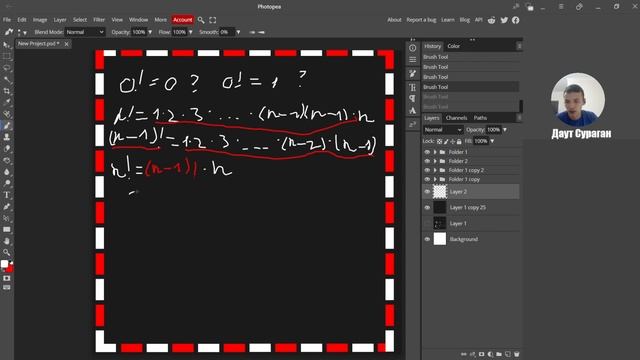Open the Paragraph side panel icon
The width and height of the screenshot is (640, 360).
pyautogui.click(x=413, y=99)
